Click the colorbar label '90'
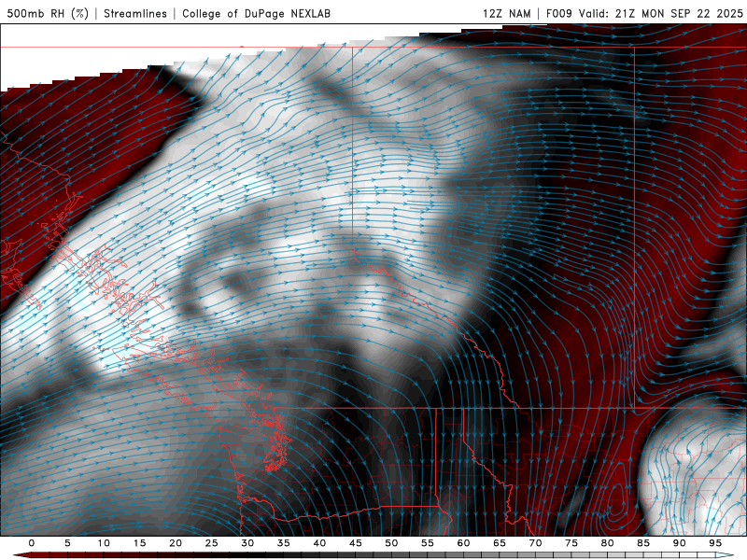747x560 pixels. click(x=679, y=543)
